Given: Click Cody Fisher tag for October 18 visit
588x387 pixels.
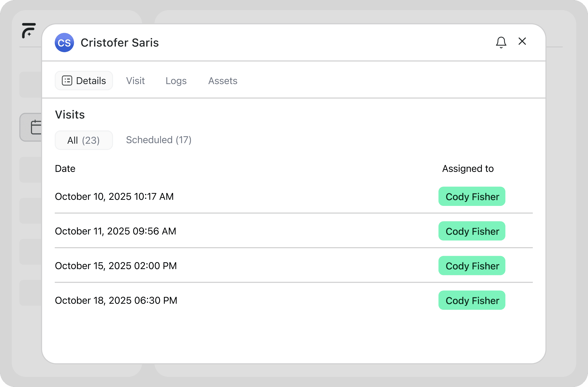Looking at the screenshot, I should tap(472, 300).
